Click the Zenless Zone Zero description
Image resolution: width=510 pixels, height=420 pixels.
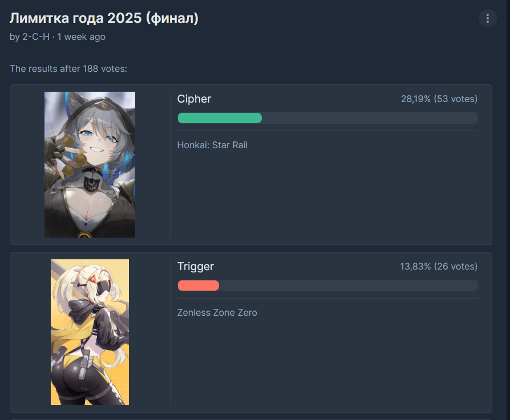(217, 312)
